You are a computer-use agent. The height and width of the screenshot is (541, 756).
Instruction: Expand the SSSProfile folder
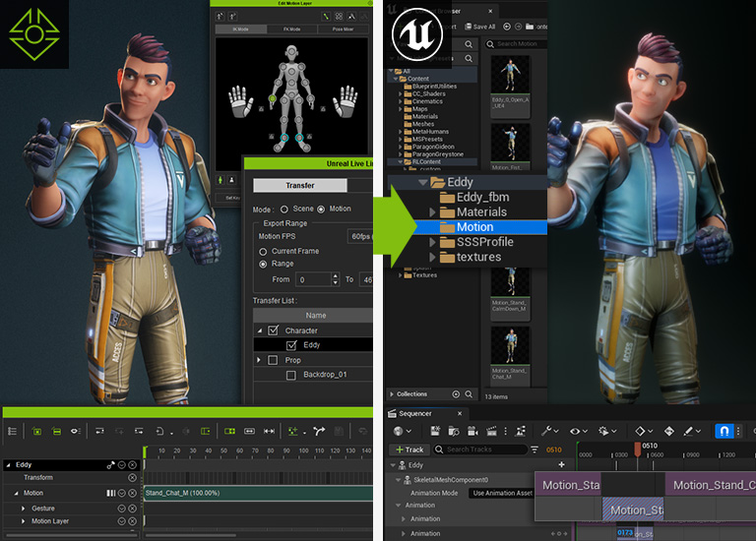(432, 242)
